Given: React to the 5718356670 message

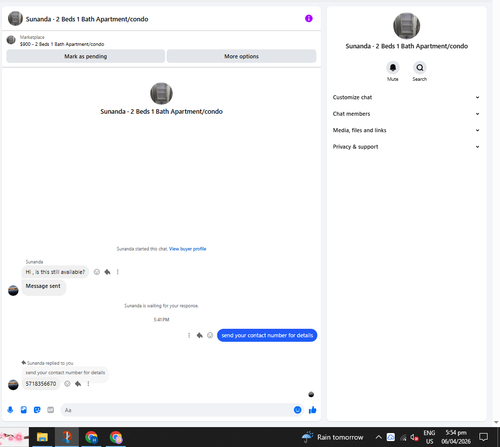Looking at the screenshot, I should coord(67,384).
